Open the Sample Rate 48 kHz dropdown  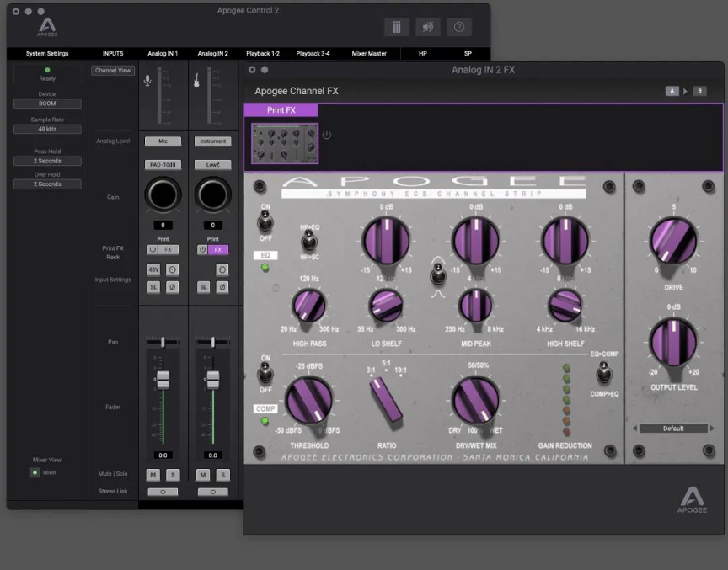coord(47,130)
